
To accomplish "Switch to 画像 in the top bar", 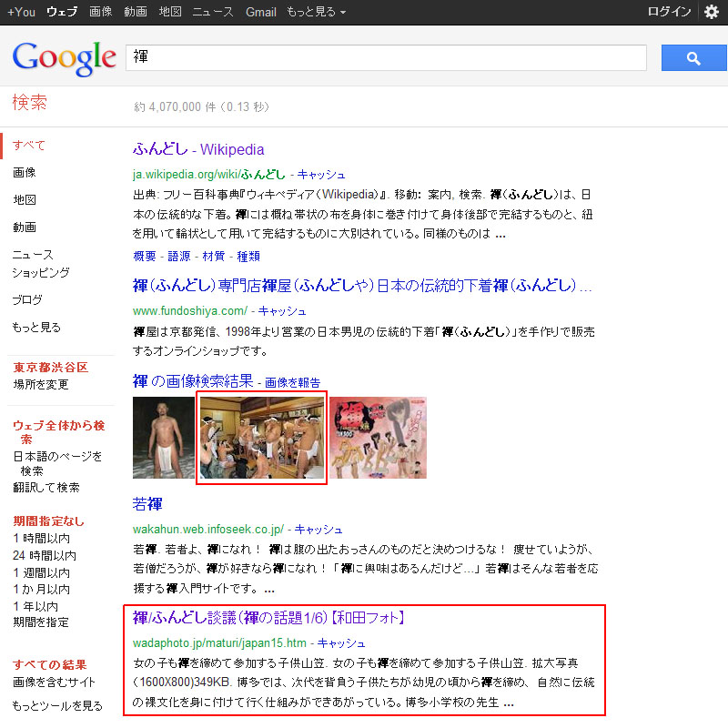I will point(101,12).
